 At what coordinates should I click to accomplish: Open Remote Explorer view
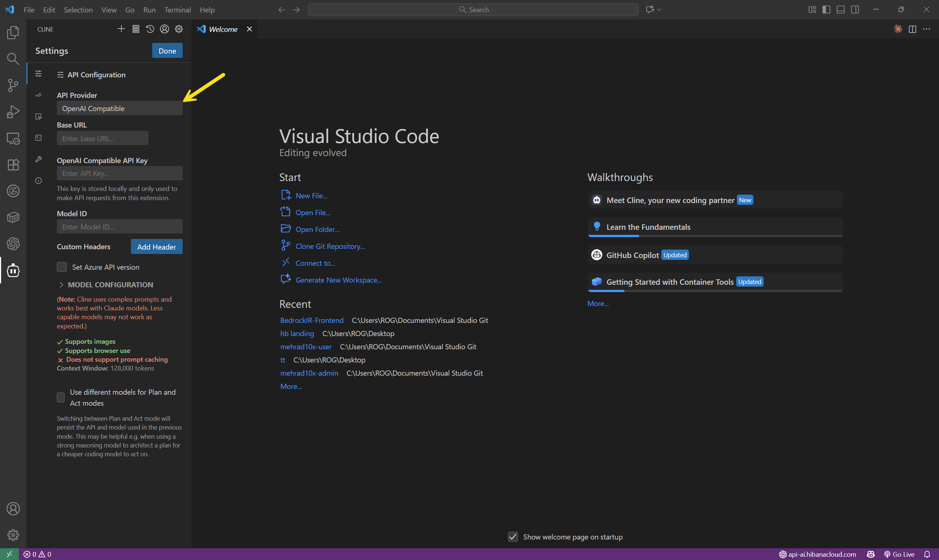pos(13,139)
